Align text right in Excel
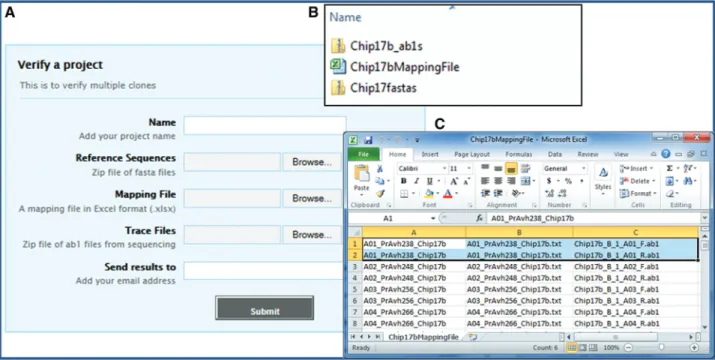Viewport: 715px width, 360px height. pyautogui.click(x=511, y=181)
